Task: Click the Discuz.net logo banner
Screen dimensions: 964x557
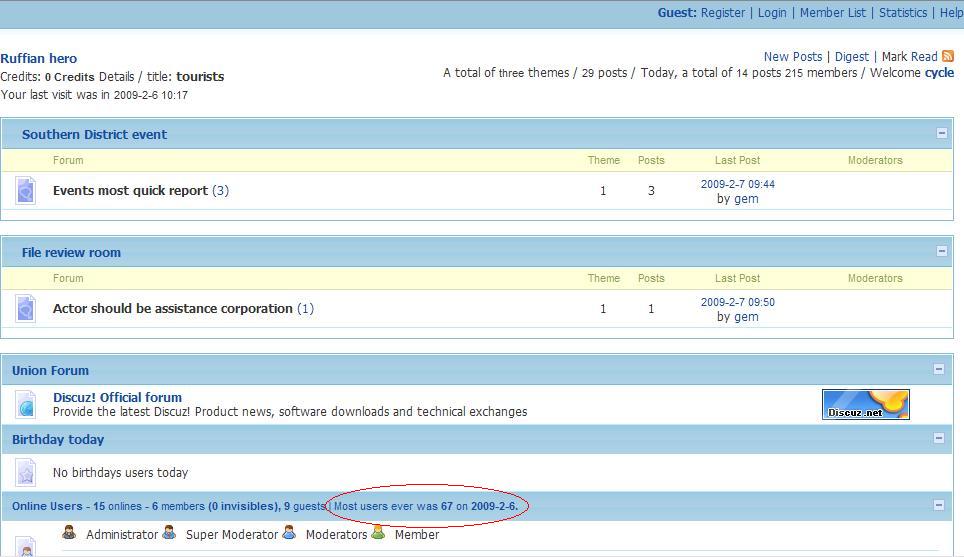Action: tap(866, 405)
